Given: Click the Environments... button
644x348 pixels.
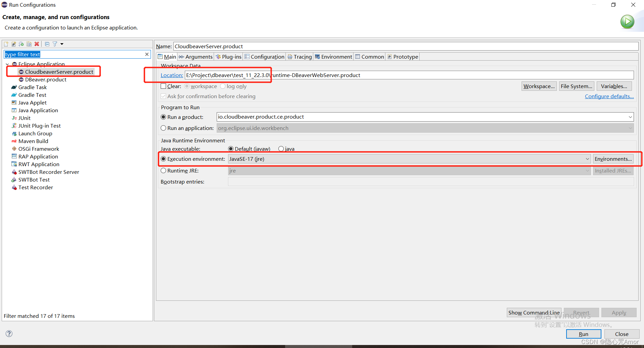Looking at the screenshot, I should (x=613, y=159).
